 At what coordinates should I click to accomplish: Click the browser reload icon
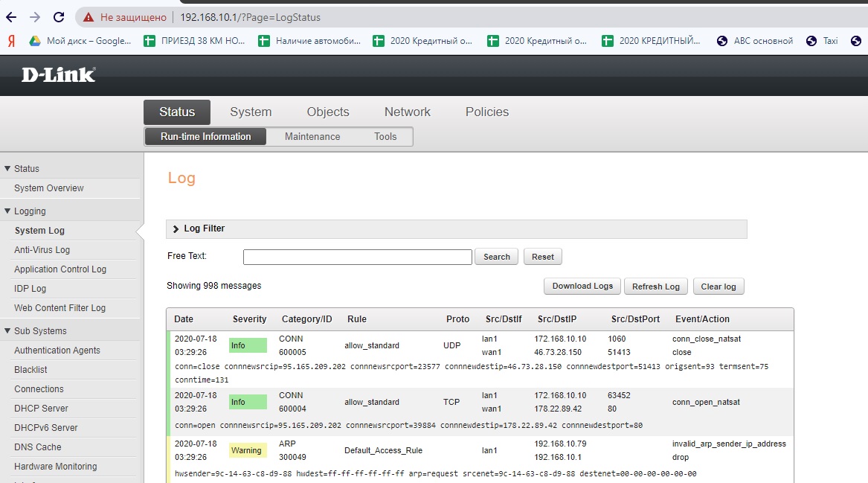60,17
